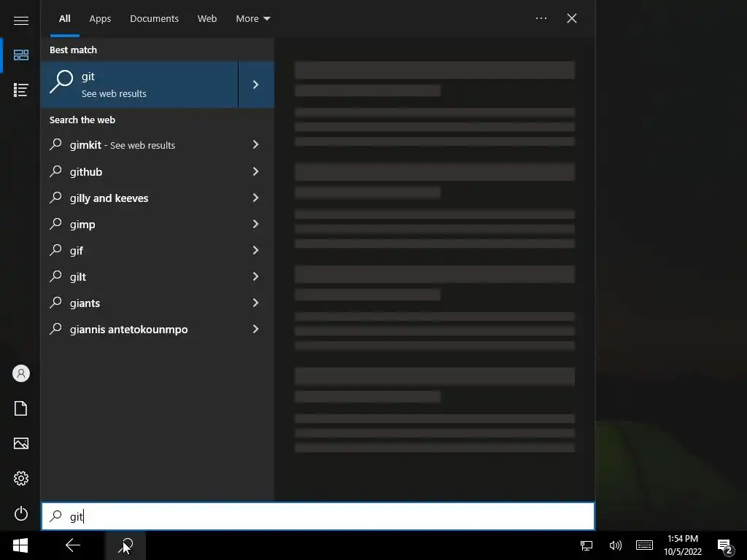
Task: Open the hamburger menu at top left
Action: tap(21, 20)
